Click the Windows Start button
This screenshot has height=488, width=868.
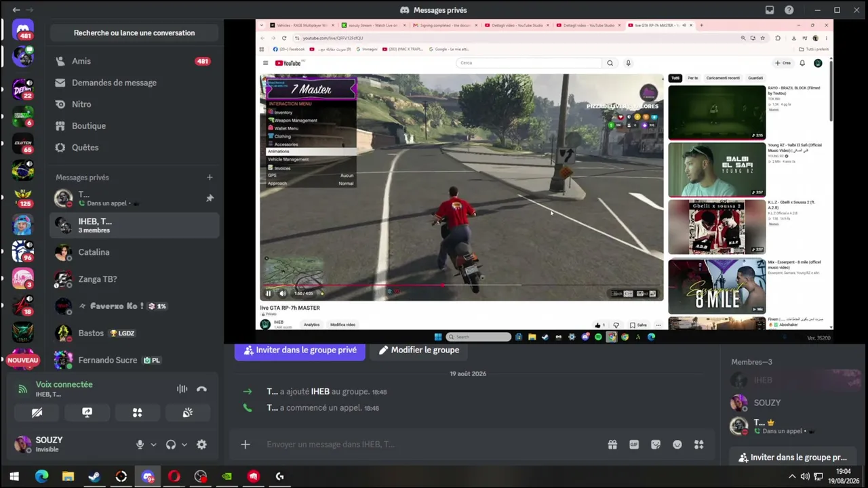pos(14,476)
